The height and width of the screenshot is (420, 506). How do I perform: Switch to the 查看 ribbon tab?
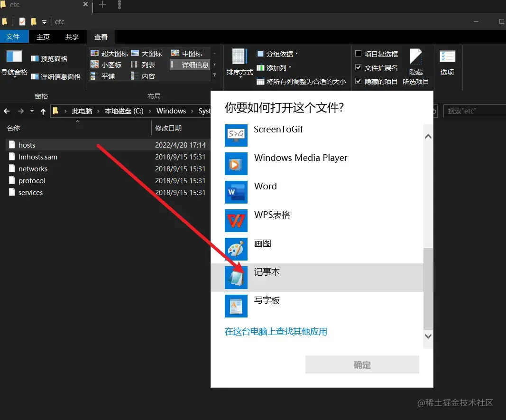pyautogui.click(x=101, y=37)
